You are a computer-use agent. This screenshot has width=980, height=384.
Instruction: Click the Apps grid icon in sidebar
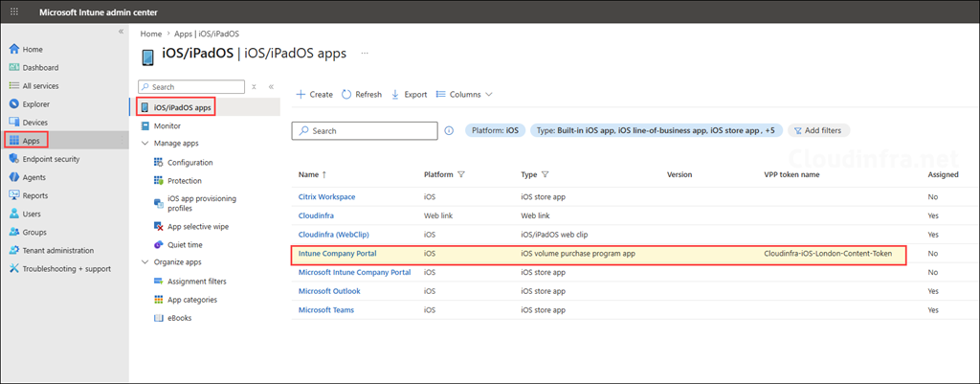[x=14, y=141]
